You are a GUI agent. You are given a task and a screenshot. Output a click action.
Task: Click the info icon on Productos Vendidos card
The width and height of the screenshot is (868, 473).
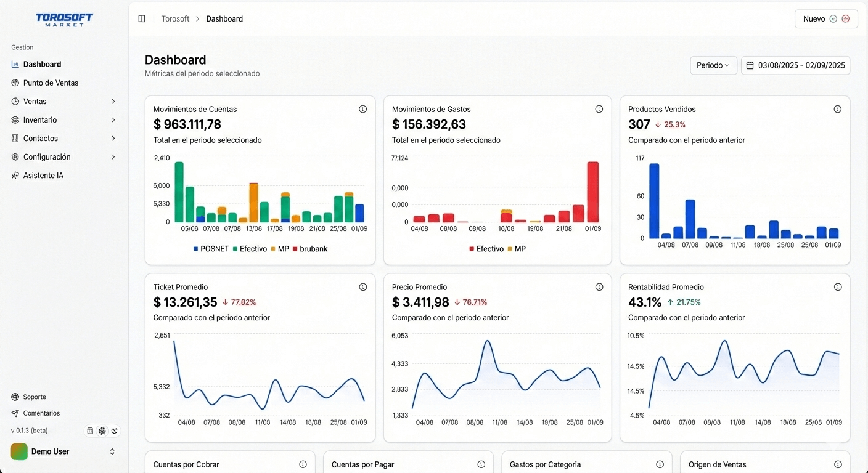click(838, 109)
